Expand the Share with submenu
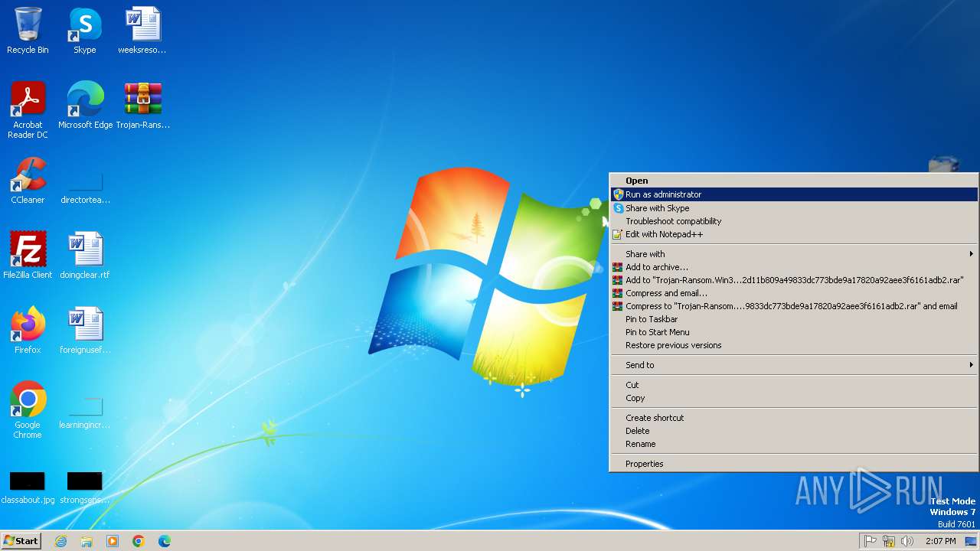The image size is (980, 551). pos(794,254)
